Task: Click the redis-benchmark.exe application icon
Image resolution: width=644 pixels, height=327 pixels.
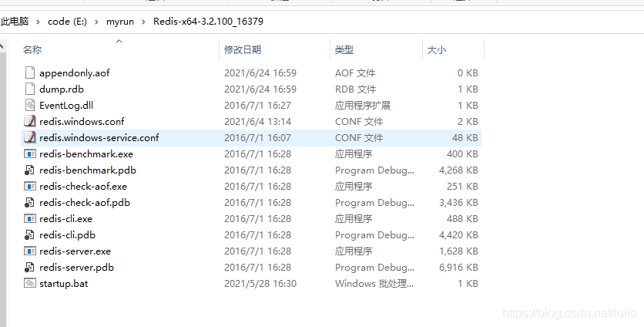Action: click(29, 153)
